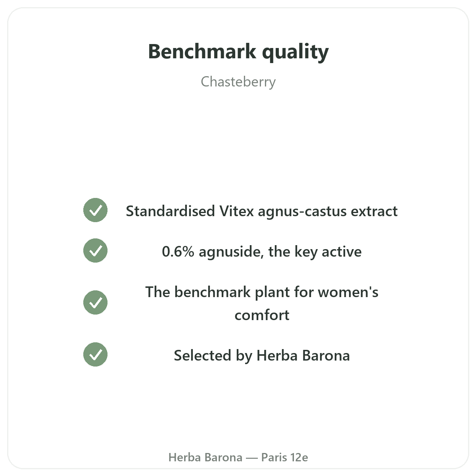This screenshot has height=476, width=476.
Task: Click the word comfort on the wrapped line
Action: [262, 315]
